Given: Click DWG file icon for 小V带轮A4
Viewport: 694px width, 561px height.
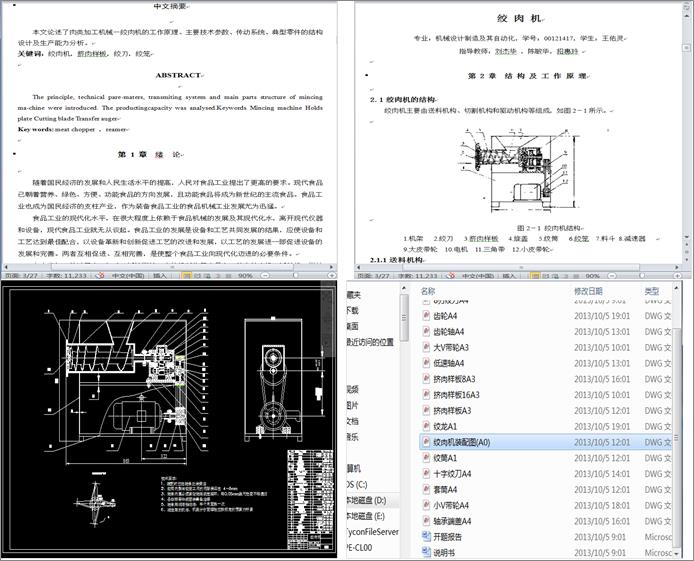Looking at the screenshot, I should tap(426, 505).
